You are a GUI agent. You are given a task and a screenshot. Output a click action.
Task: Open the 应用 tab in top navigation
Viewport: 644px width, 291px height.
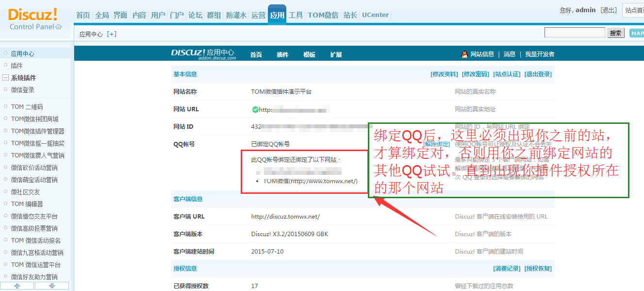coord(277,15)
